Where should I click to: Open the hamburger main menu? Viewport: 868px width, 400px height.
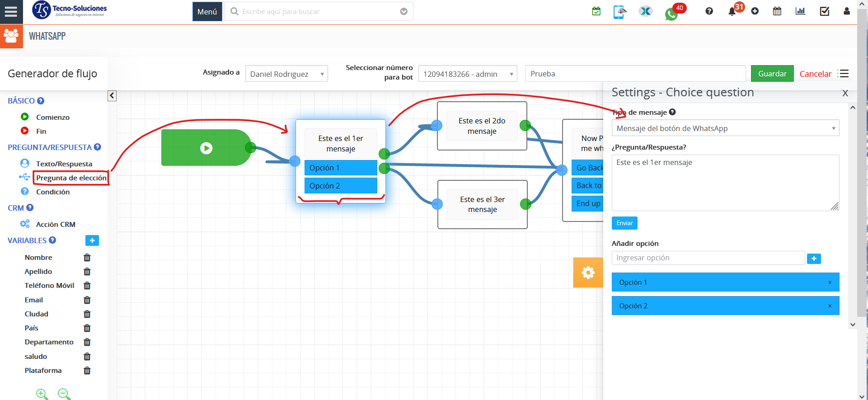click(11, 12)
